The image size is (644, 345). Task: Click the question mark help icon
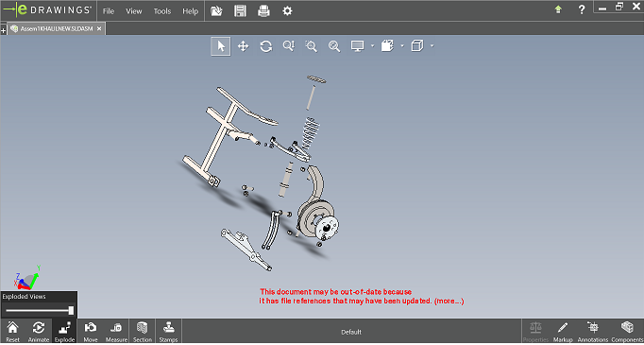tap(582, 9)
